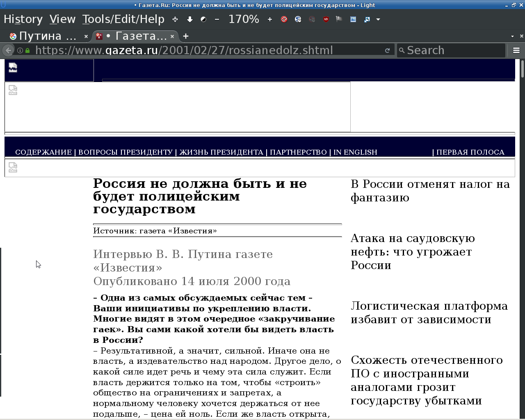Click the downloads arrow icon in toolbar
This screenshot has height=420, width=525.
pyautogui.click(x=189, y=19)
